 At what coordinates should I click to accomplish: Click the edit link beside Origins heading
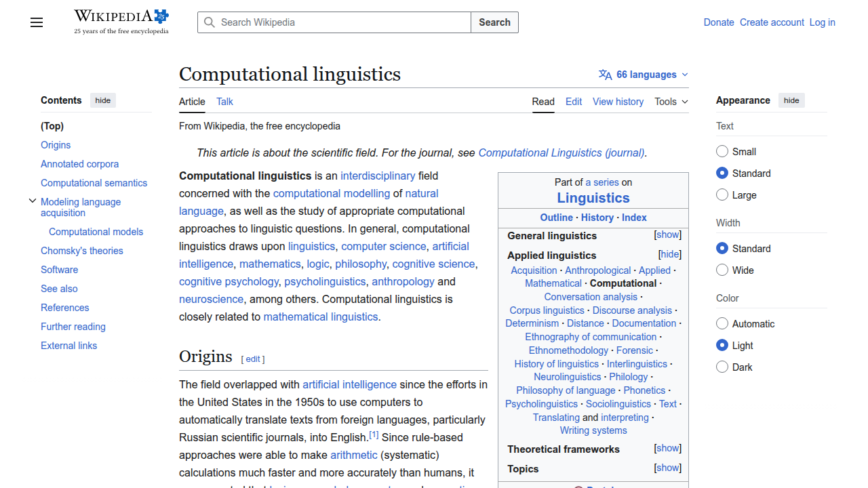tap(253, 359)
